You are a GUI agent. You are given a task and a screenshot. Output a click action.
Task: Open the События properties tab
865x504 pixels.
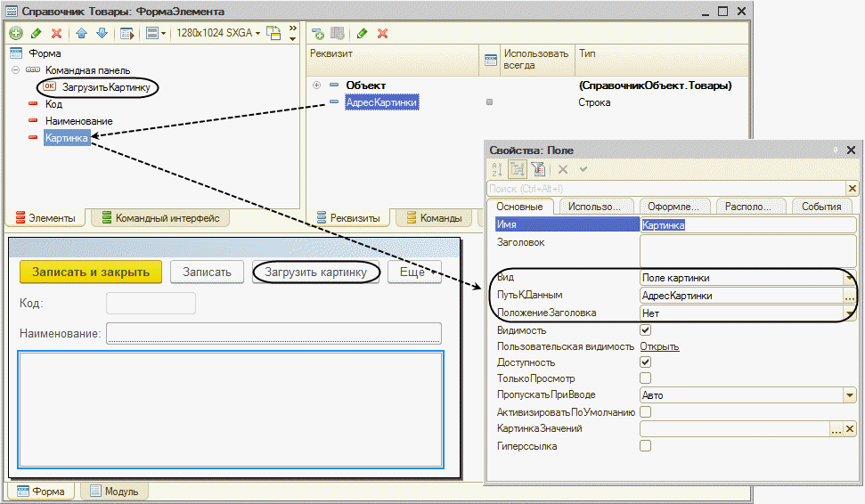click(x=821, y=207)
